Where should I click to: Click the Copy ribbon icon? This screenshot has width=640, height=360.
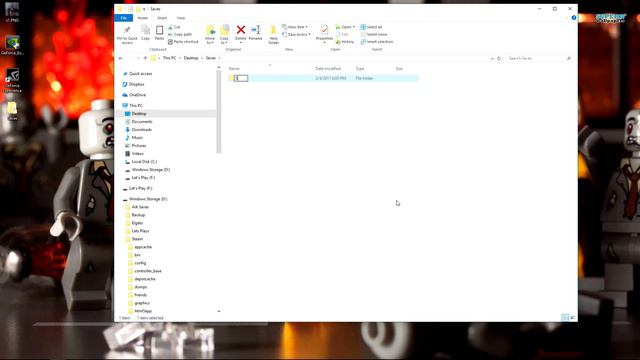(x=145, y=33)
